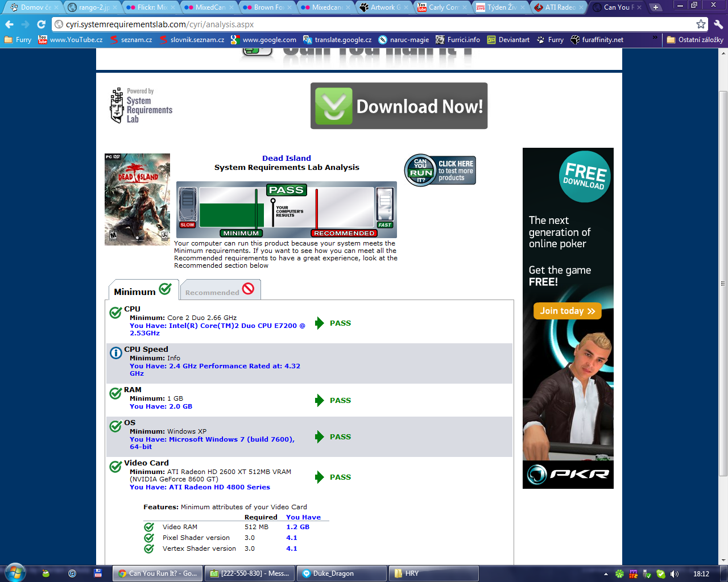This screenshot has height=582, width=728.
Task: Reload the page with the refresh icon
Action: tap(41, 24)
